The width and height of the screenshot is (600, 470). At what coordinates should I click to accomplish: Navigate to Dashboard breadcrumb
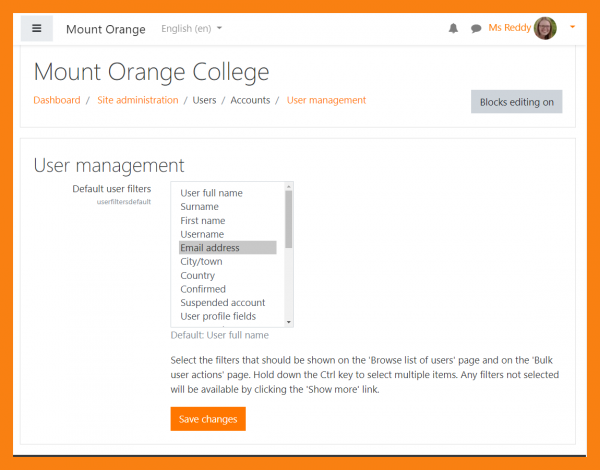(56, 100)
